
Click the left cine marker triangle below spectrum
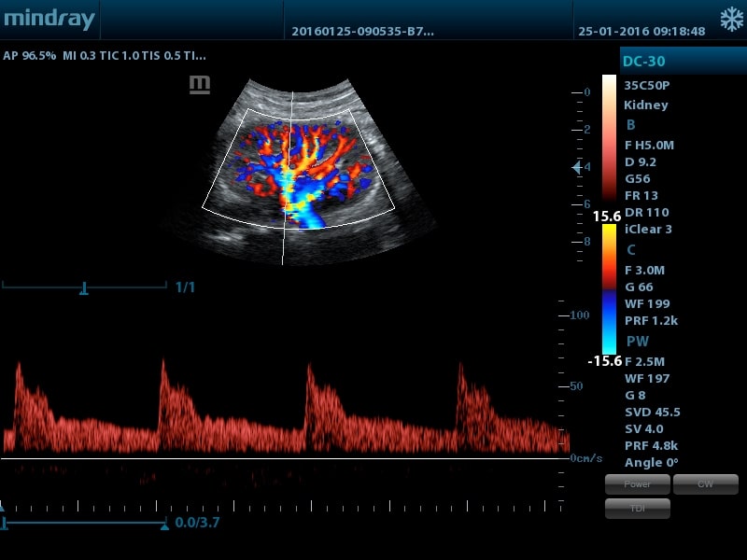[2, 507]
